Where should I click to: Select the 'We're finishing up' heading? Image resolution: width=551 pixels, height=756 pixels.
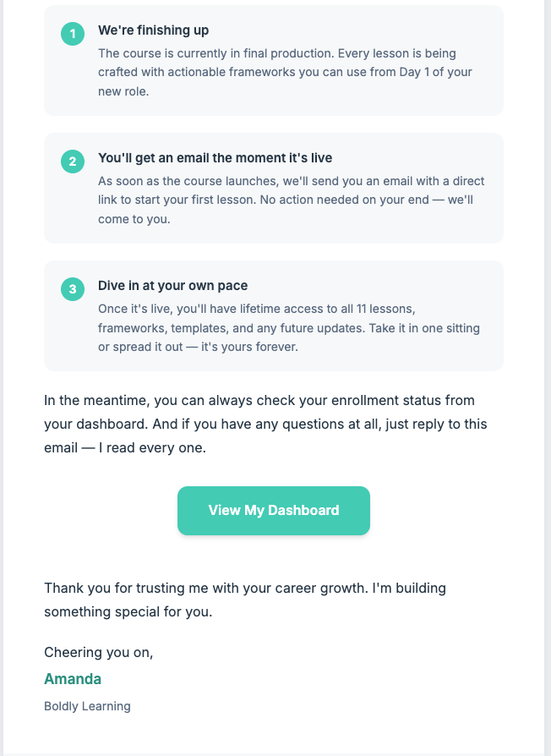point(155,30)
